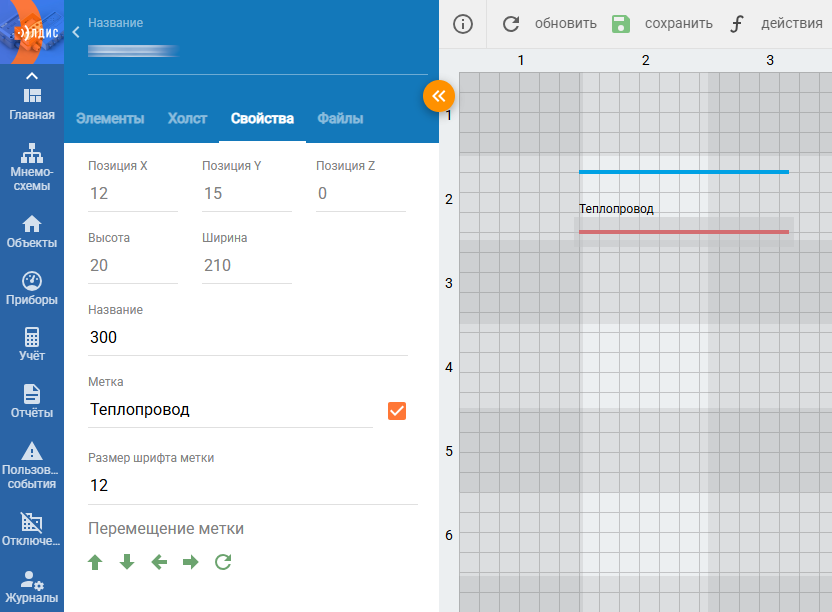Collapse sidebar menu with up chevron
This screenshot has width=832, height=612.
[x=32, y=76]
